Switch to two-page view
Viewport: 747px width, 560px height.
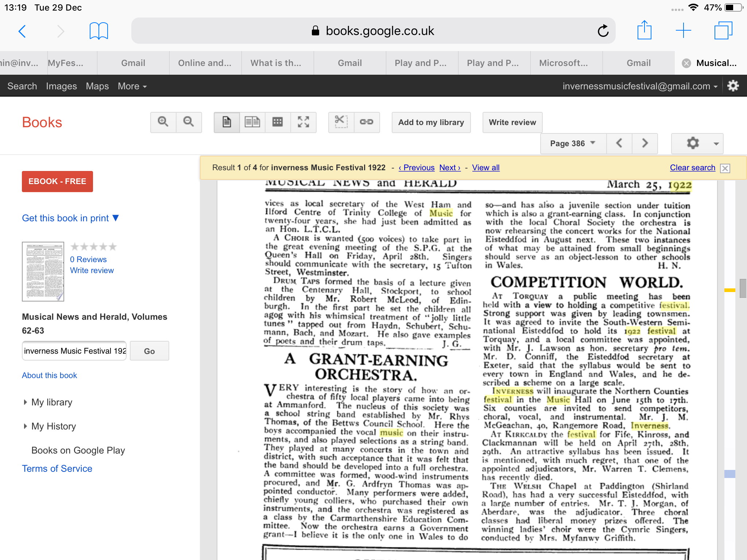click(252, 122)
